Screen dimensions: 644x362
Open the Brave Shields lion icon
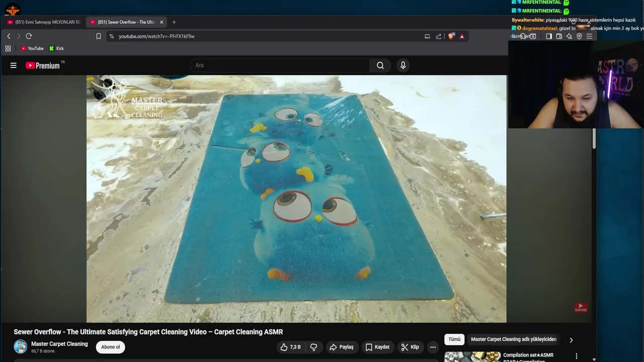451,36
